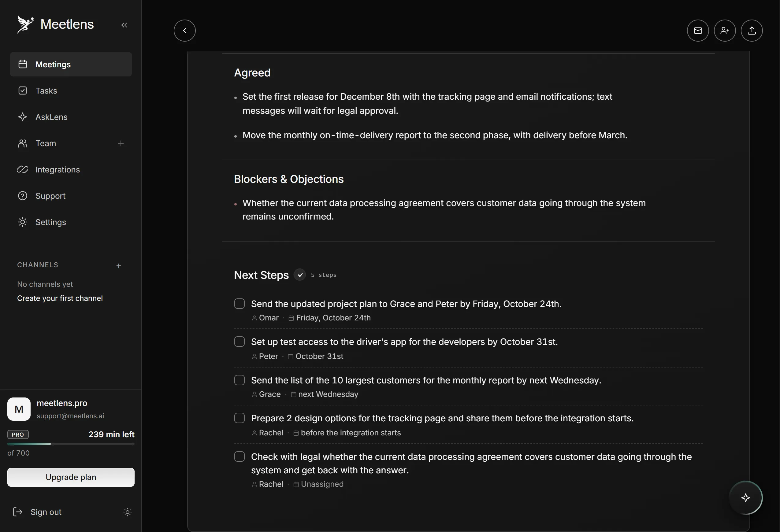Add a new channel with plus icon
The image size is (780, 532).
118,266
